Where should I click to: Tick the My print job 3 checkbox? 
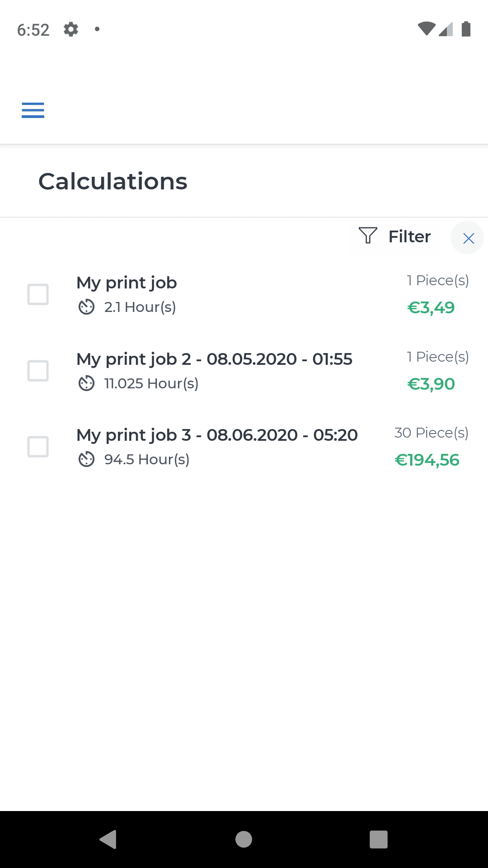pos(38,447)
